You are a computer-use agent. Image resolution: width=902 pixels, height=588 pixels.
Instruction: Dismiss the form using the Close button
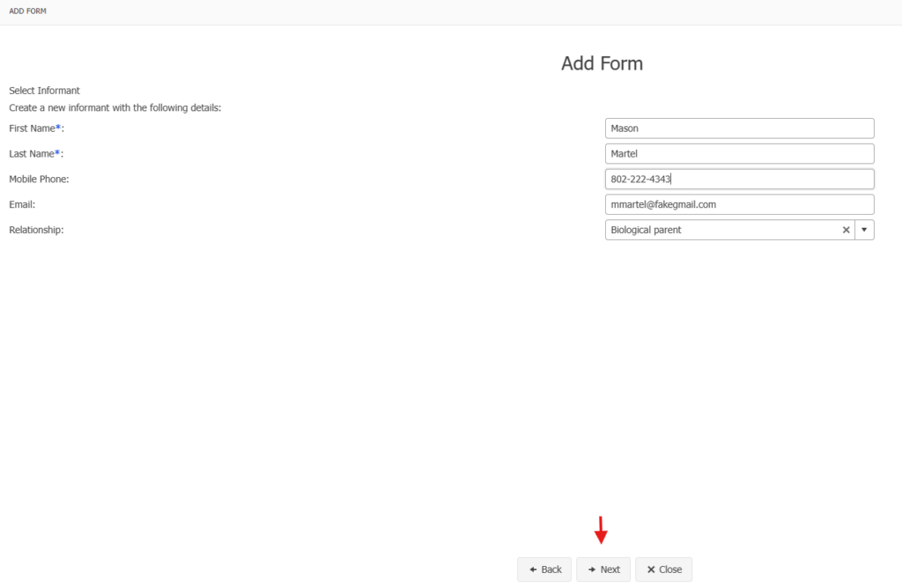pyautogui.click(x=664, y=570)
